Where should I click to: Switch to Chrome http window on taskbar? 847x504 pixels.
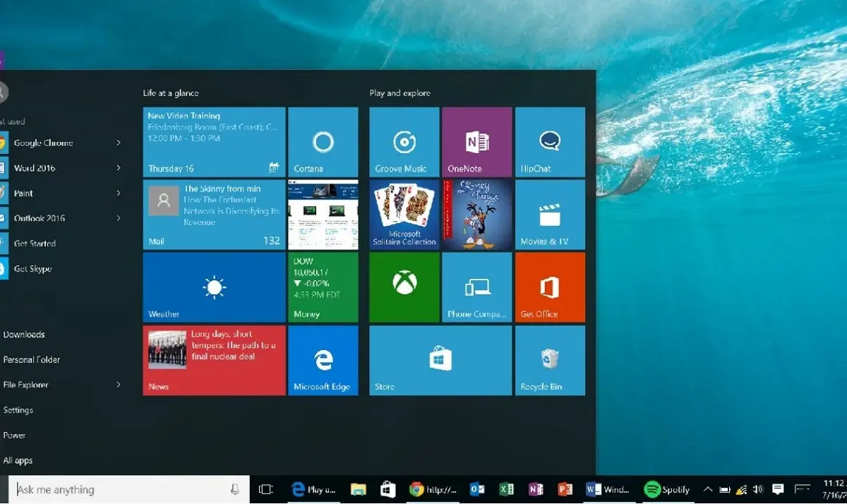pyautogui.click(x=433, y=489)
